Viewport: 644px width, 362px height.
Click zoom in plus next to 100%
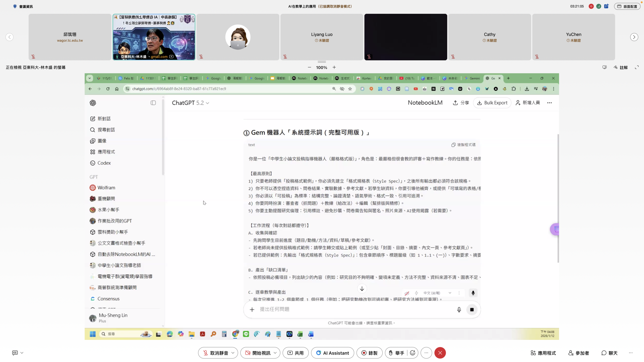[x=334, y=67]
